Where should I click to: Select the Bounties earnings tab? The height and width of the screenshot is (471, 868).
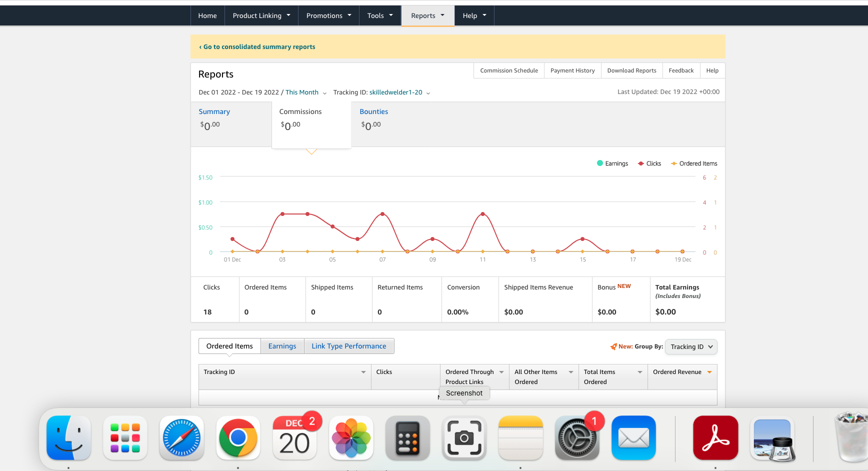click(392, 124)
